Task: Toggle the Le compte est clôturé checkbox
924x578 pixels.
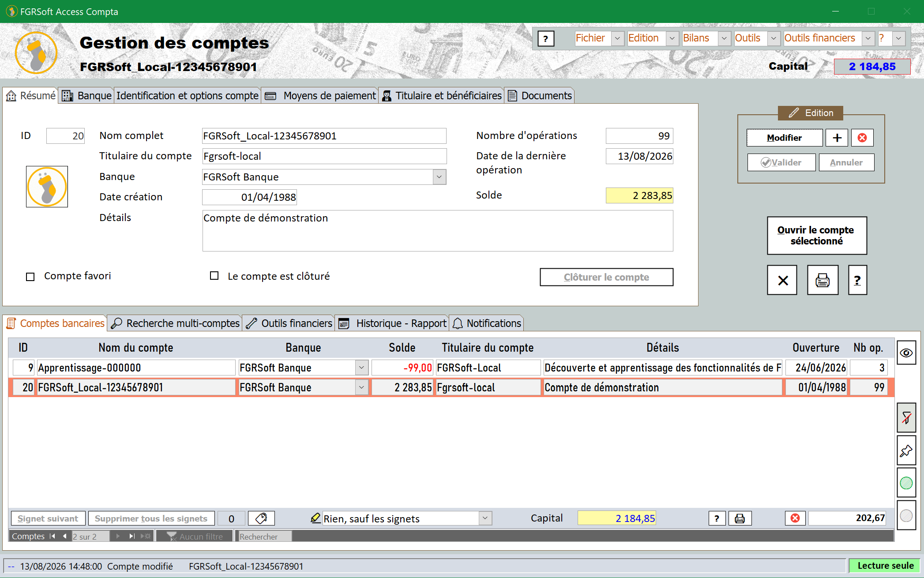Action: click(x=214, y=276)
